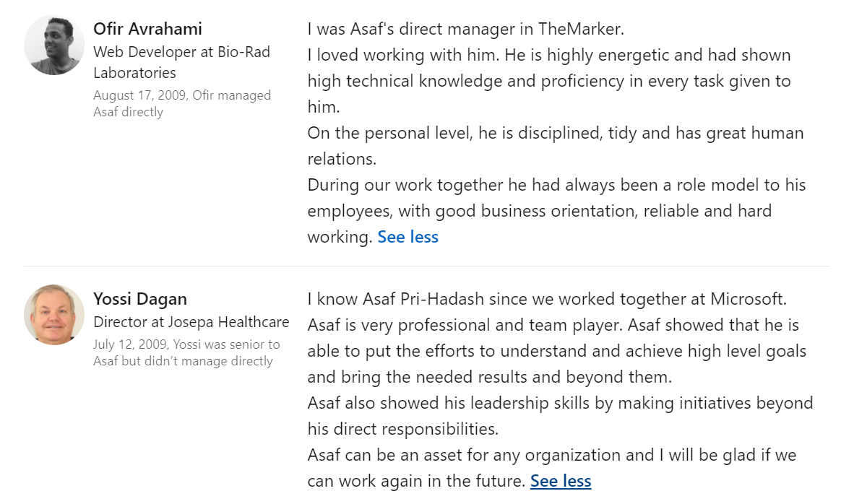Select the Director at Josepa Healthcare headline

click(191, 322)
